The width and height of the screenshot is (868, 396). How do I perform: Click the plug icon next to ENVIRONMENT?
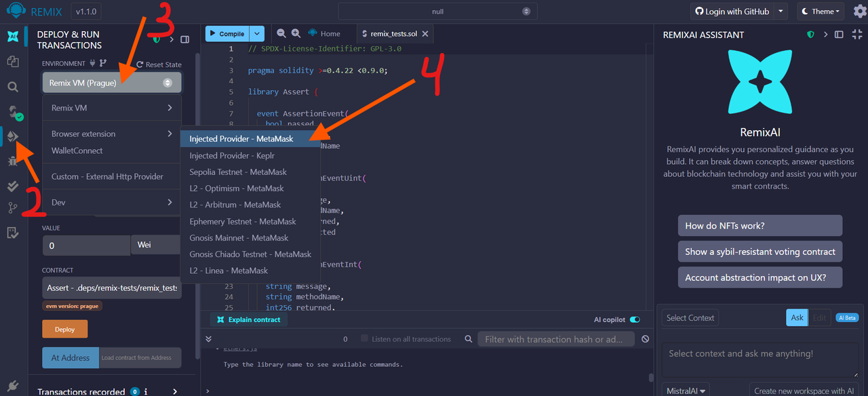(92, 64)
